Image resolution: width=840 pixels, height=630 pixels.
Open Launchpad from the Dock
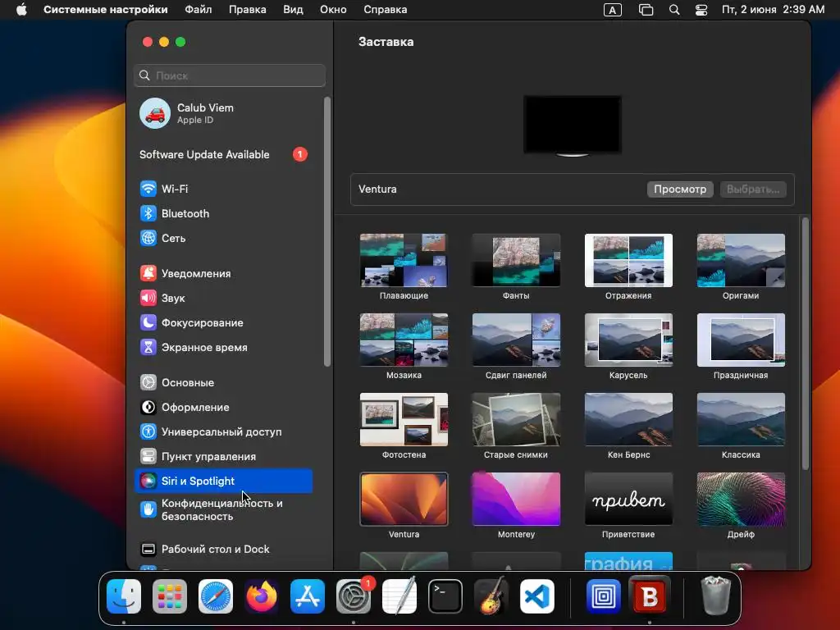tap(170, 596)
